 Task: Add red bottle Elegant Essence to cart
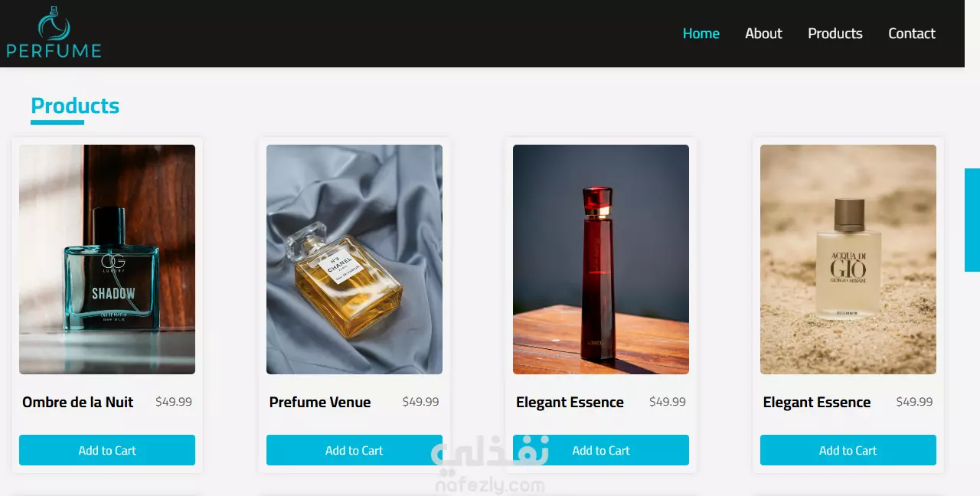click(601, 450)
